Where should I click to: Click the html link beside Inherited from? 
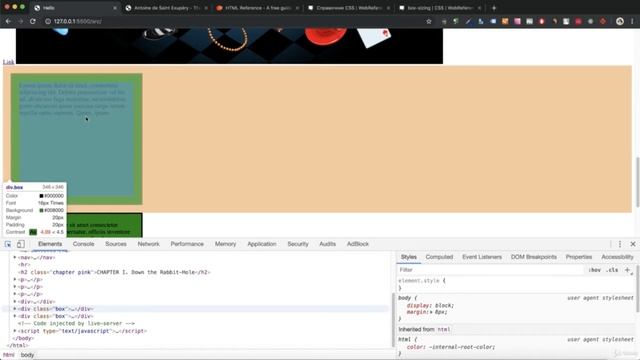tap(444, 329)
